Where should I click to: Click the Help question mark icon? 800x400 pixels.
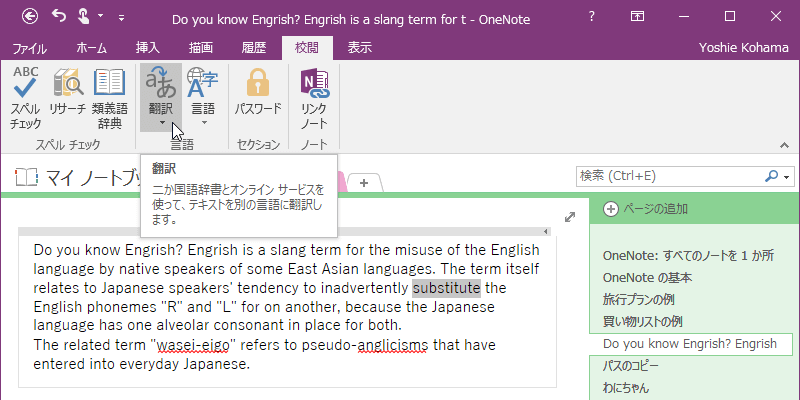click(x=593, y=17)
